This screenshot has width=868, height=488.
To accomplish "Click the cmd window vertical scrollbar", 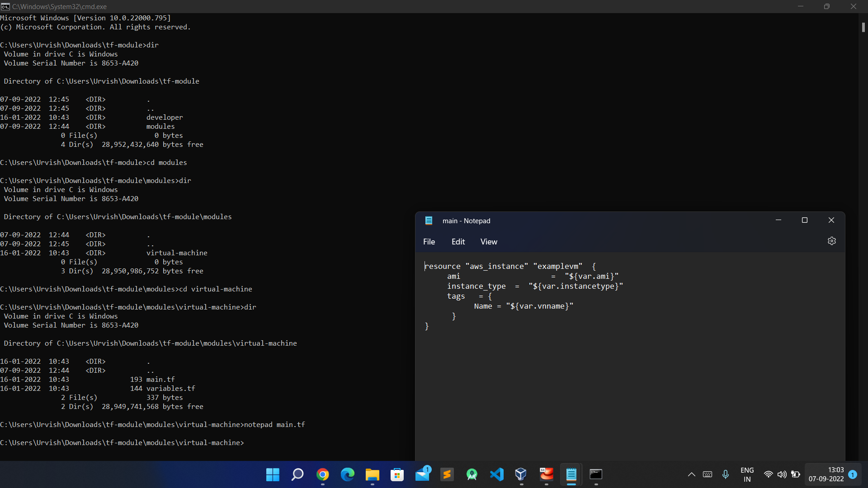I will 863,27.
